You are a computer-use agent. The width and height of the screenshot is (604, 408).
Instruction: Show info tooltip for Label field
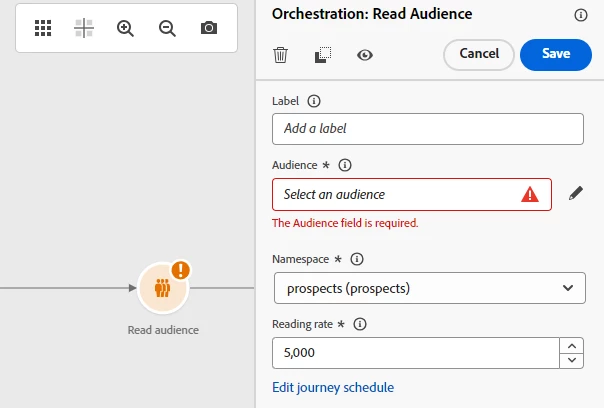pyautogui.click(x=314, y=101)
